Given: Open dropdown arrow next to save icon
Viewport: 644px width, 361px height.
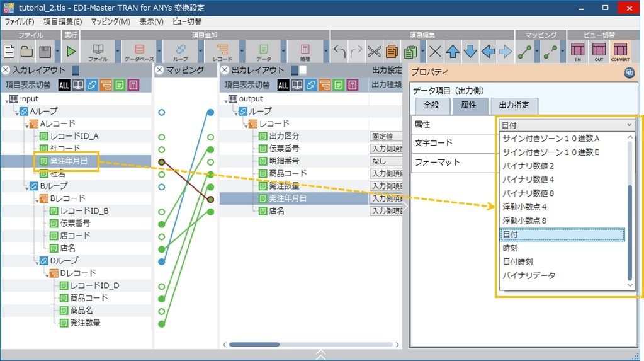Looking at the screenshot, I should pyautogui.click(x=57, y=52).
